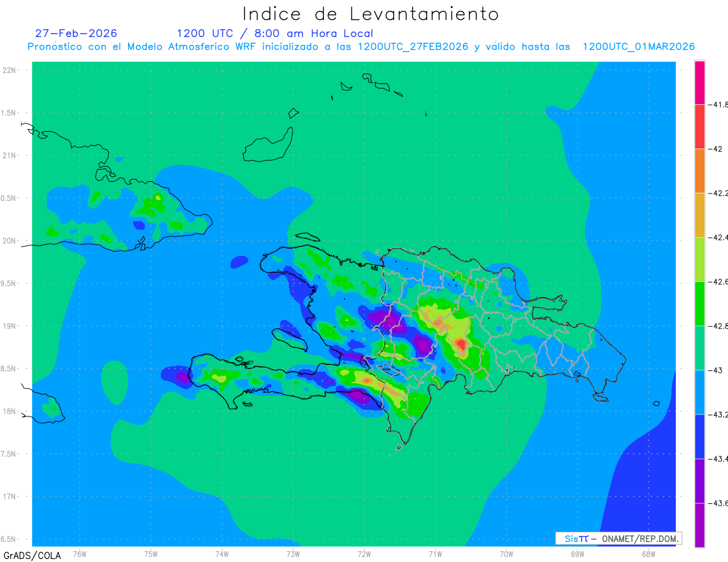Click the colorbar value "-42.4"

(x=718, y=238)
